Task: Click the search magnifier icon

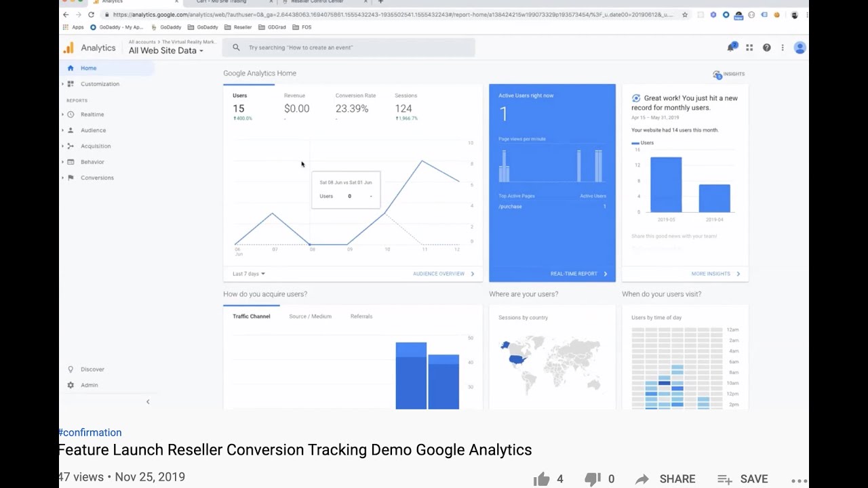Action: pos(236,47)
